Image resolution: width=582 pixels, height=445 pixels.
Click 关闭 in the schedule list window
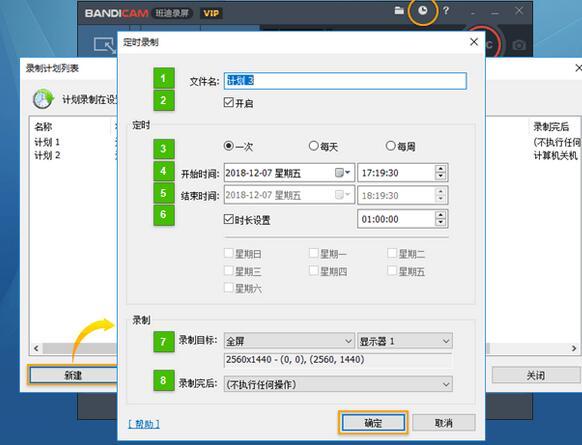coord(536,375)
